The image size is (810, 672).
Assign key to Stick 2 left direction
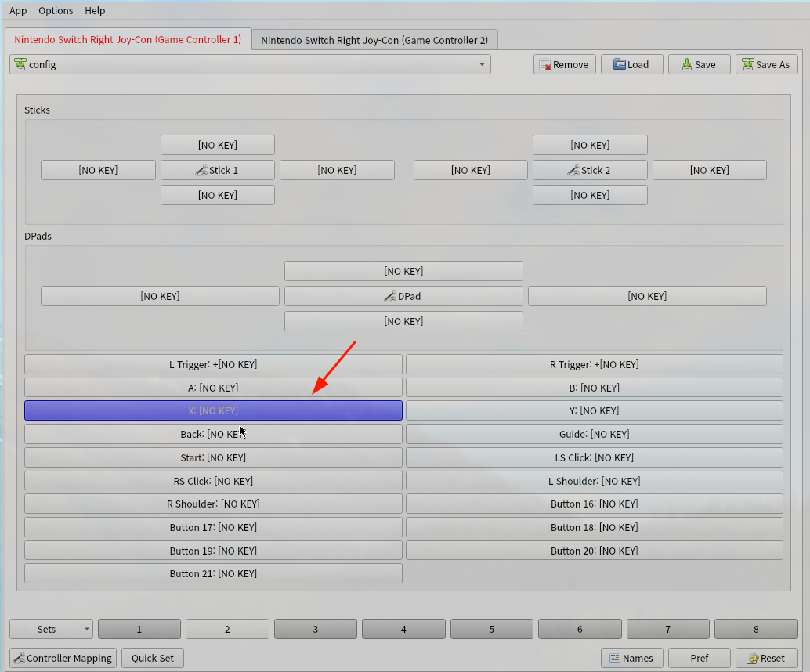tap(471, 170)
